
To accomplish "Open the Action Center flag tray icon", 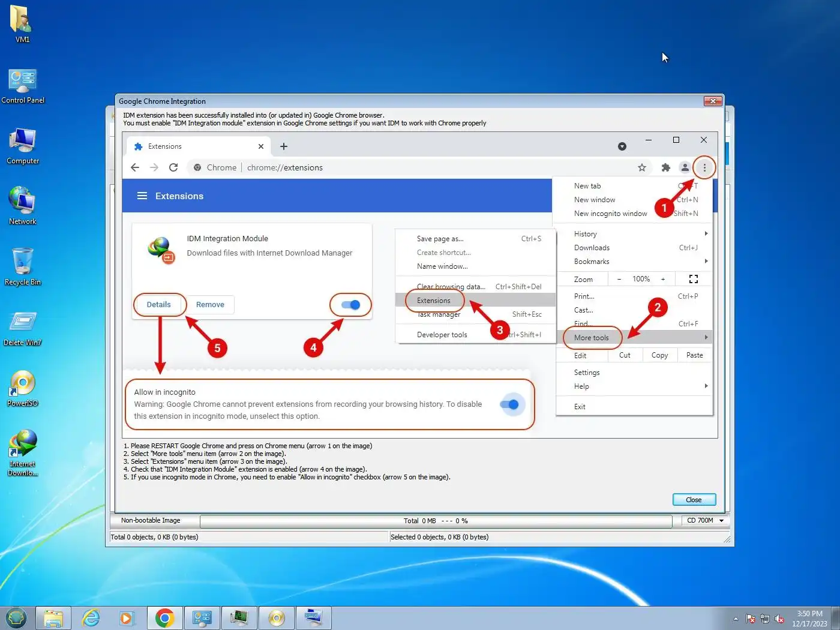I will [x=751, y=619].
